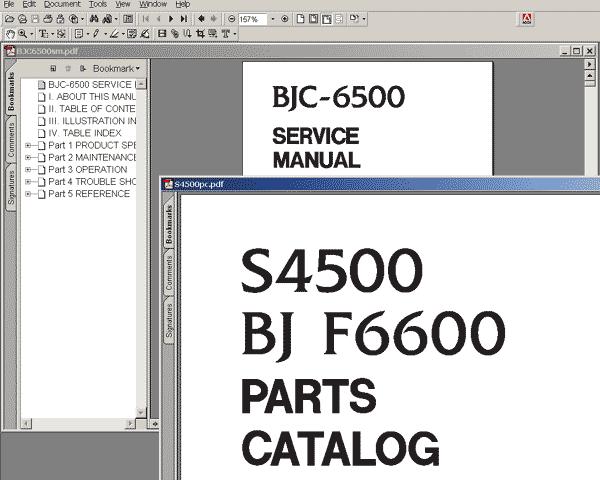Image resolution: width=600 pixels, height=480 pixels.
Task: Open Bookmarks tab in S4500pc window
Action: [169, 224]
